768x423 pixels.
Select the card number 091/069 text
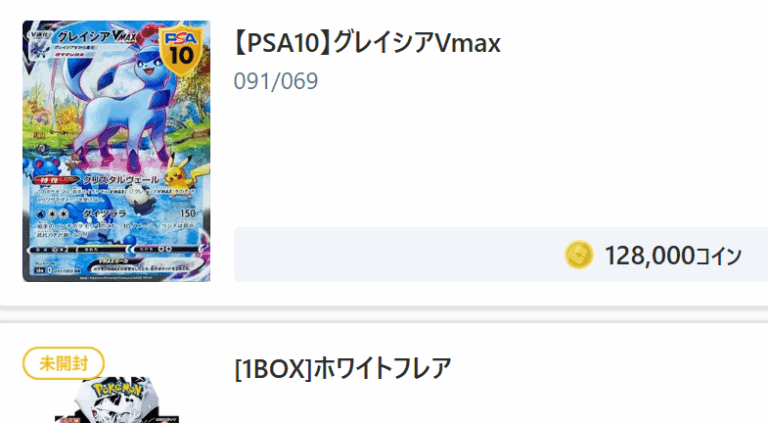(276, 81)
